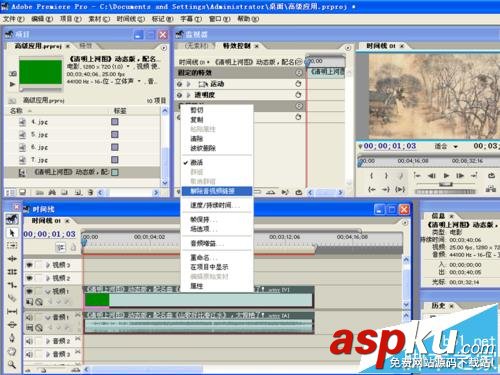The width and height of the screenshot is (500, 375).
Task: Choose Speed/Duration in context menu
Action: coord(217,205)
